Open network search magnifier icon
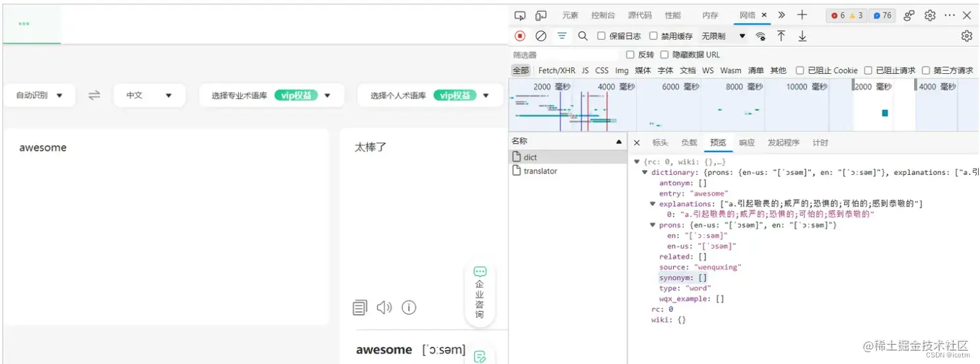This screenshot has width=980, height=364. pos(583,36)
